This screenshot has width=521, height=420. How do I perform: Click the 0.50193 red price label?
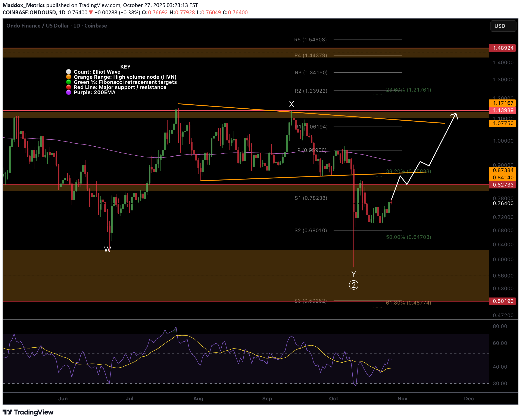(x=503, y=301)
